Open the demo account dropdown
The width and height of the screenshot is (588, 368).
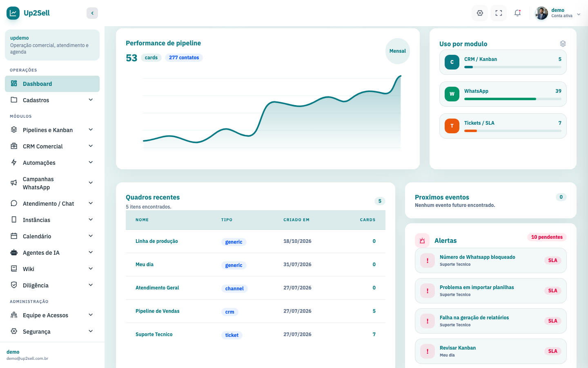point(558,13)
